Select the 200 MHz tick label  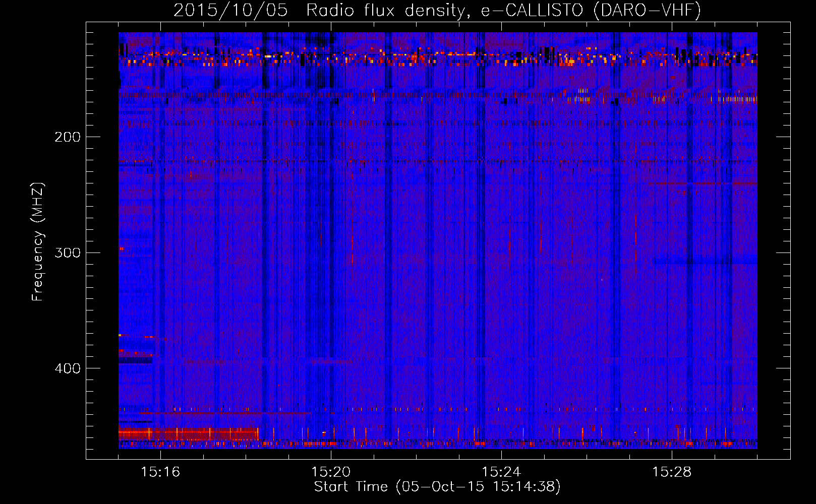(x=67, y=137)
